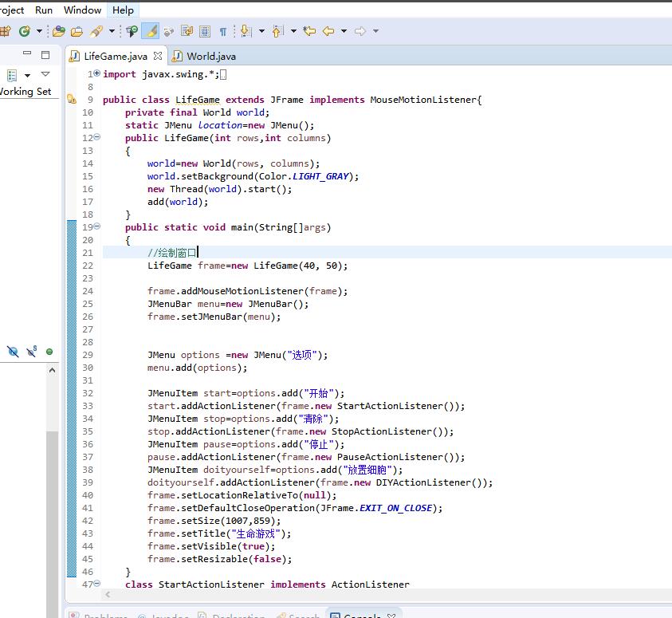
Task: Close the LifeGame.java tab
Action: click(158, 56)
